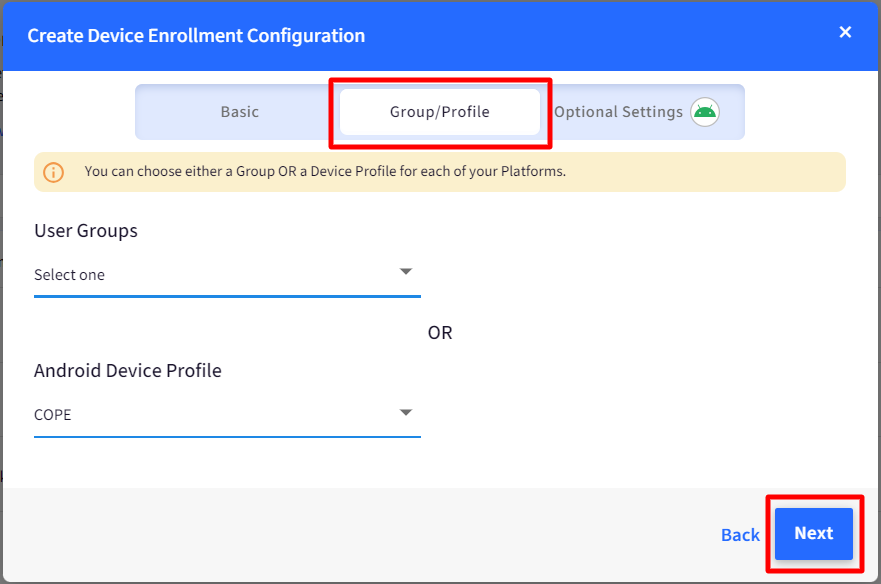The height and width of the screenshot is (584, 881).
Task: Select the Group/Profile tab
Action: point(439,112)
